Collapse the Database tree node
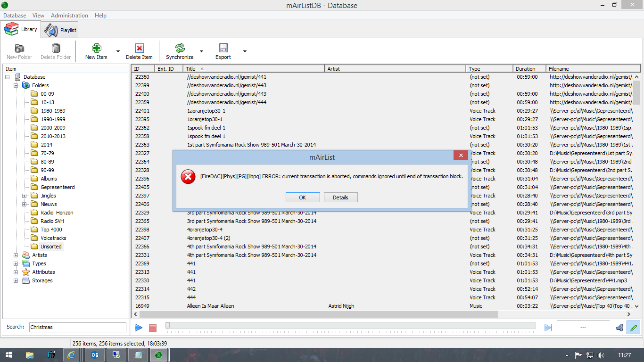Viewport: 644px width, 362px height. (x=8, y=77)
